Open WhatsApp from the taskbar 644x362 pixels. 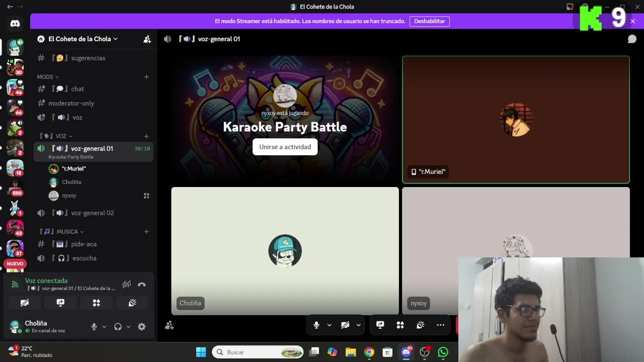(443, 352)
